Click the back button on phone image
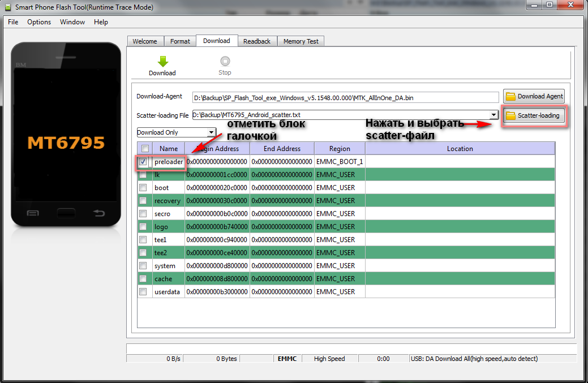Viewport: 588px width, 383px height. (x=99, y=213)
